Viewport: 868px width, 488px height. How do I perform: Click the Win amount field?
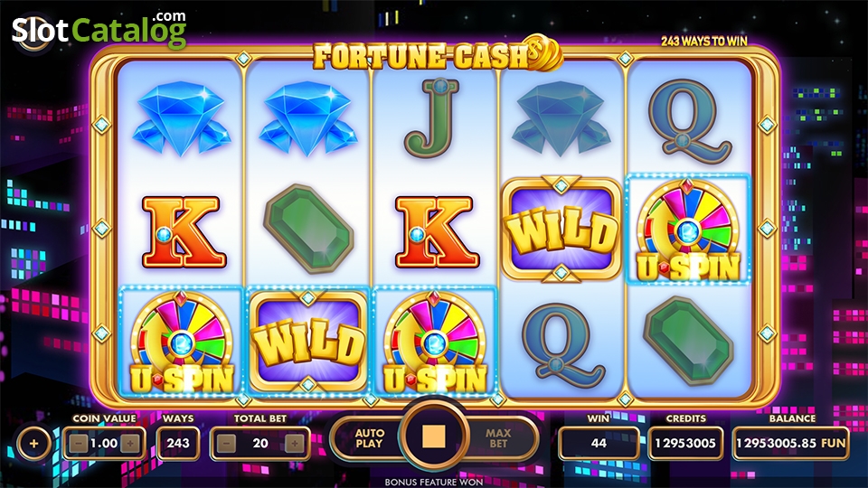(x=599, y=443)
